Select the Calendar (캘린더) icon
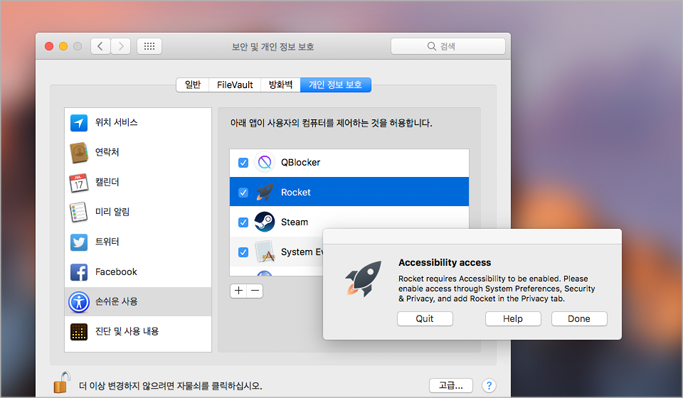 coord(79,183)
